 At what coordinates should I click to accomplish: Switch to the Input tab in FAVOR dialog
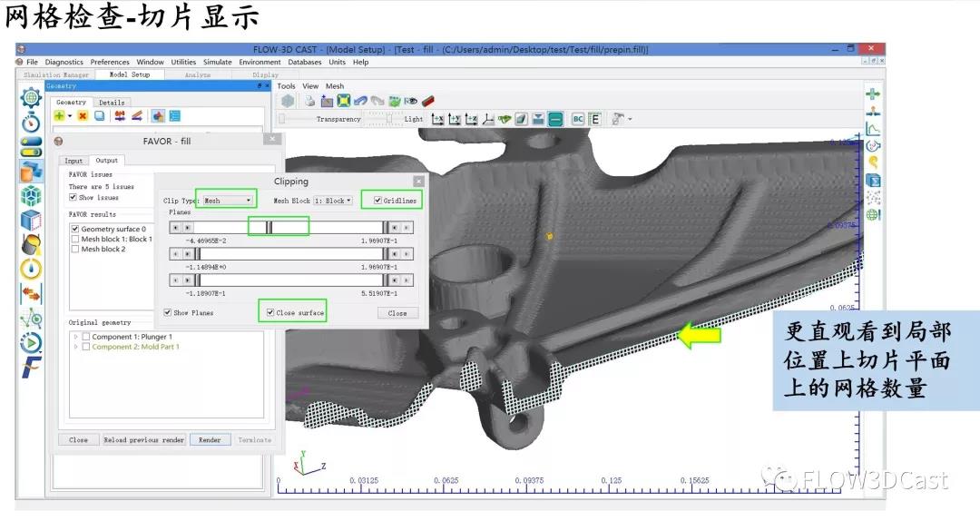(x=73, y=161)
